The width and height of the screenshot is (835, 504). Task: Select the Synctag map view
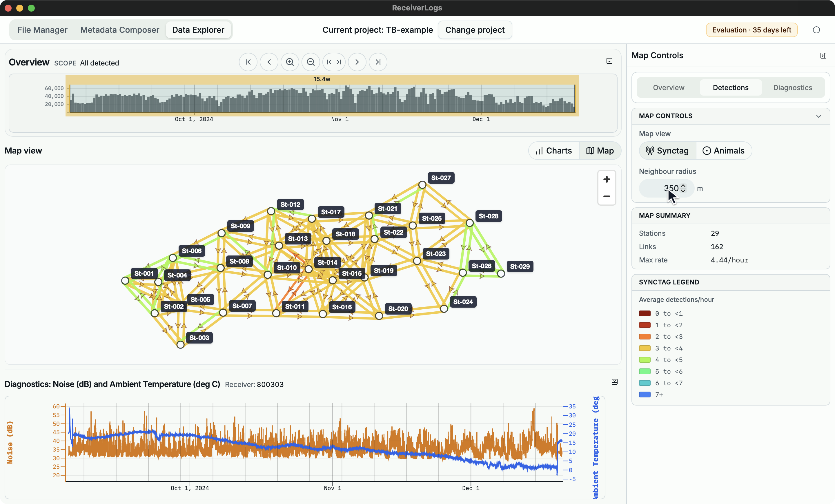[667, 151]
